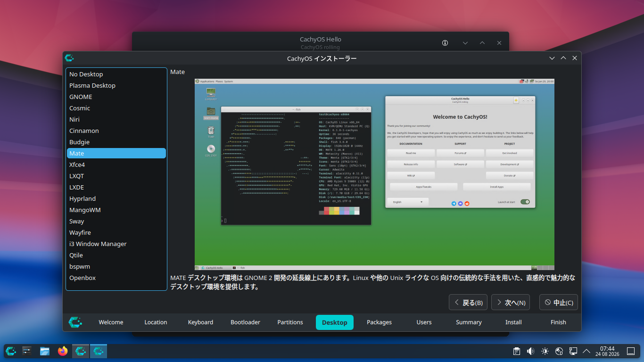The image size is (644, 362).
Task: Open the CachyOS application launcher in the taskbar
Action: coord(11,351)
